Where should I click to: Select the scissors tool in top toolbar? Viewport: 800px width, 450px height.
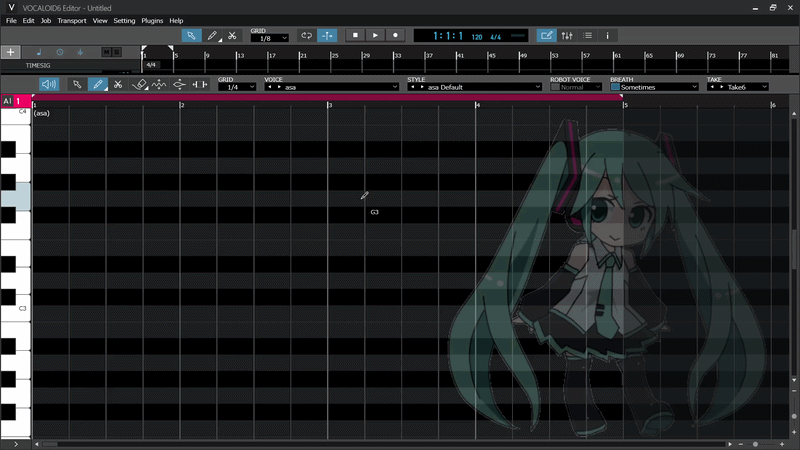click(232, 35)
